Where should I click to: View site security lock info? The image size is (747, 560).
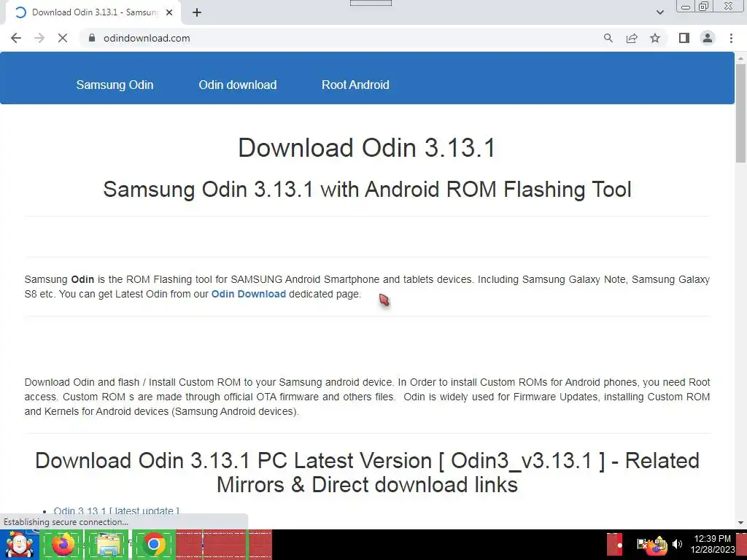tap(92, 38)
